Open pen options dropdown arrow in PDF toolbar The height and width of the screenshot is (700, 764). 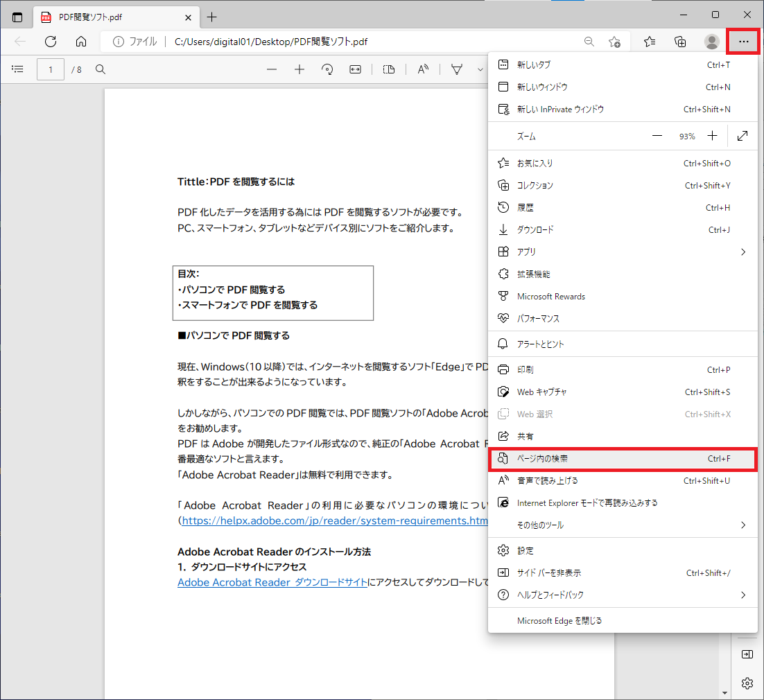tap(480, 70)
